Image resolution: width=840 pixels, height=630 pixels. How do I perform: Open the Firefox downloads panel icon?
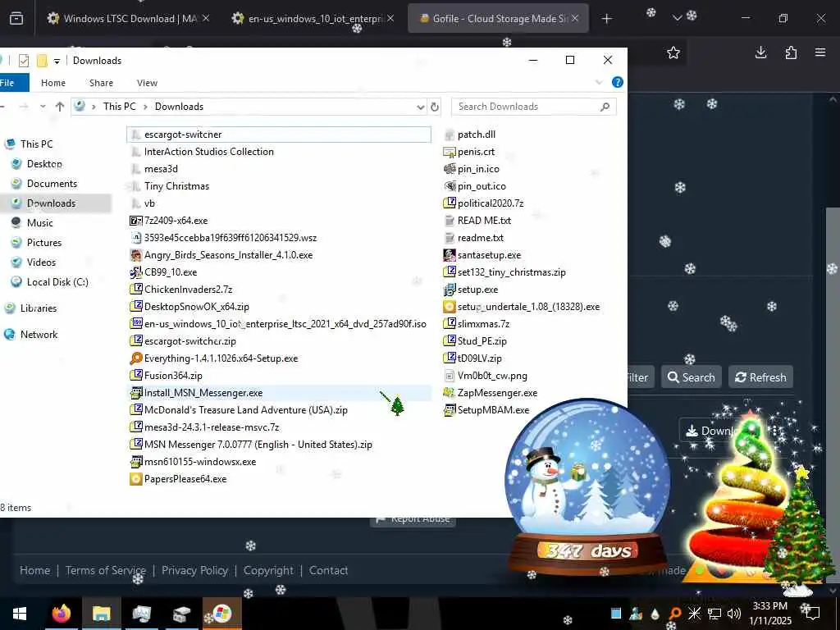coord(760,52)
